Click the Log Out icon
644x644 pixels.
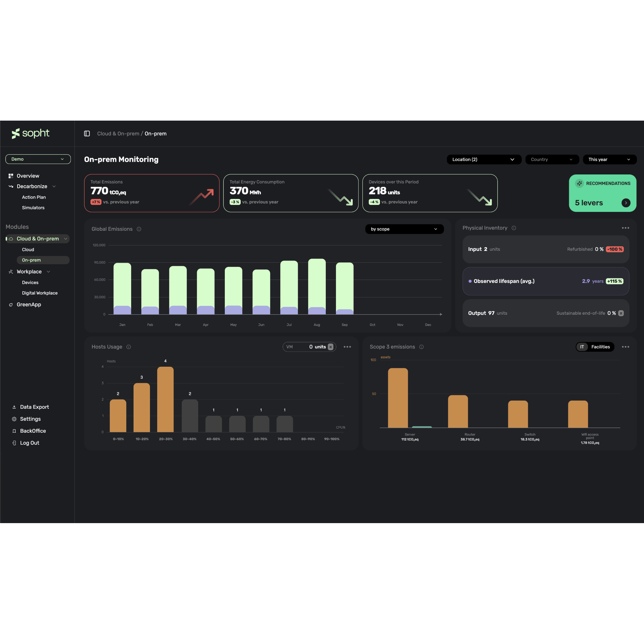pos(14,443)
